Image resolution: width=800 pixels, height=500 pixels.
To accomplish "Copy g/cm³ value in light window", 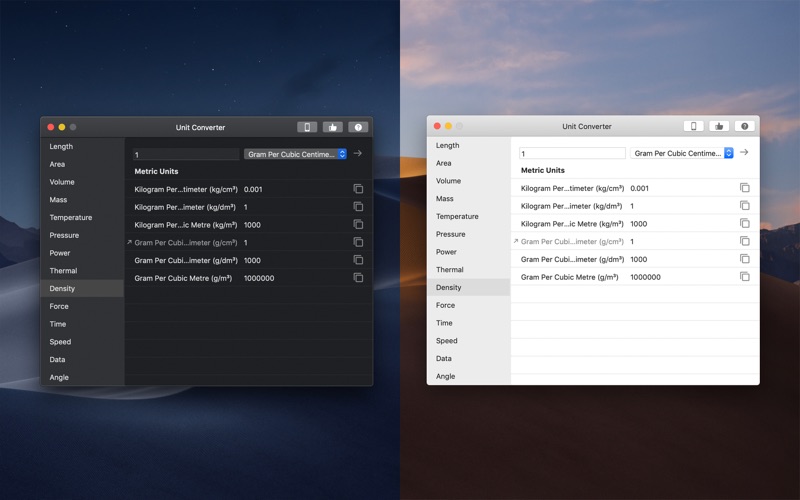I will 744,241.
